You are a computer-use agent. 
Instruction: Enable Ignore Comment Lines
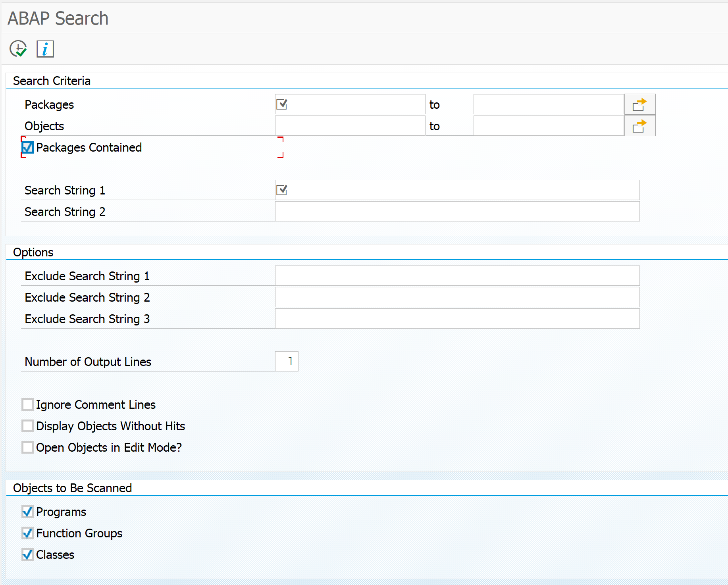(27, 404)
